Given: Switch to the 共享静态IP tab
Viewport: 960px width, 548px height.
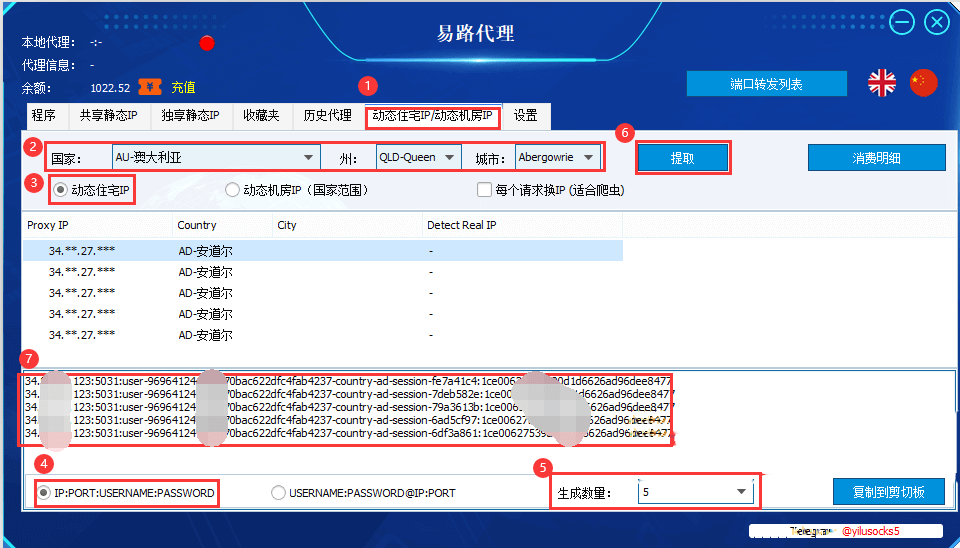Looking at the screenshot, I should click(108, 116).
